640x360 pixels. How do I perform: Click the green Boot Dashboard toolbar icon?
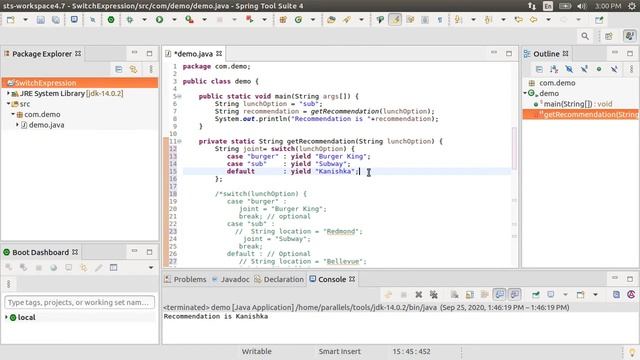point(111,20)
